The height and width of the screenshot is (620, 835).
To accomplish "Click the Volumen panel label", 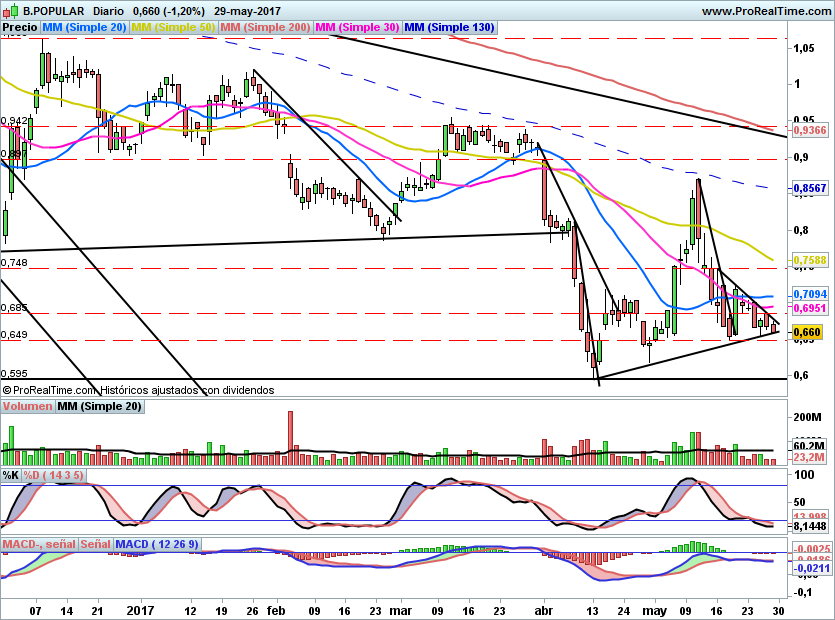I will pos(27,407).
